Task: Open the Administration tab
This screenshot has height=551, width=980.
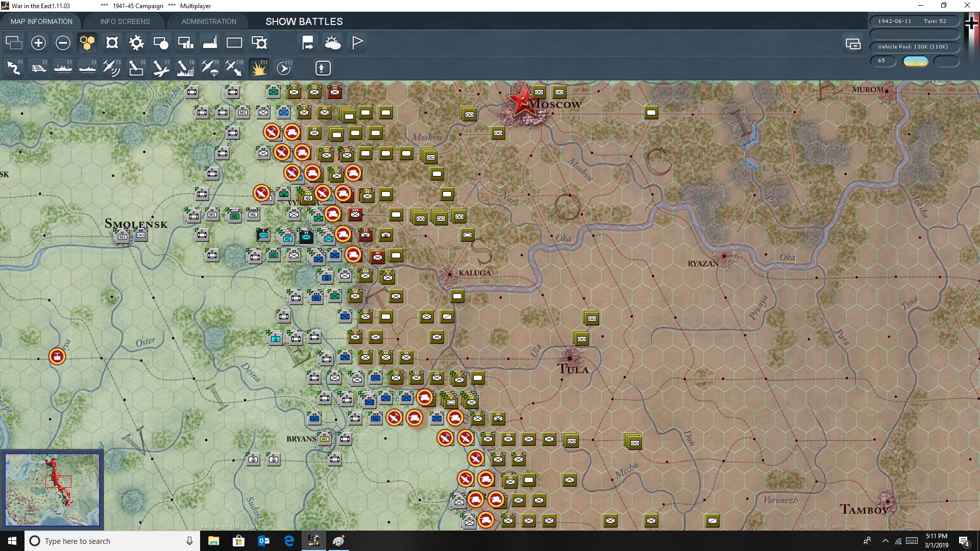Action: click(209, 21)
